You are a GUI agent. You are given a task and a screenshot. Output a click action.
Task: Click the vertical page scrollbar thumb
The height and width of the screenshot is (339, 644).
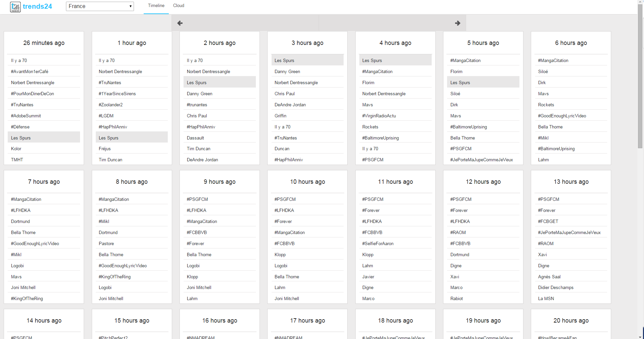click(640, 76)
